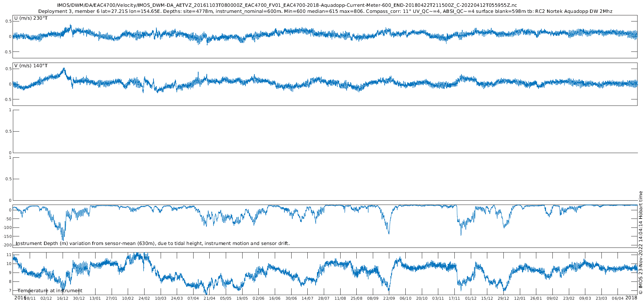Select the '10/02' date tick label
The image size is (644, 304).
(128, 298)
